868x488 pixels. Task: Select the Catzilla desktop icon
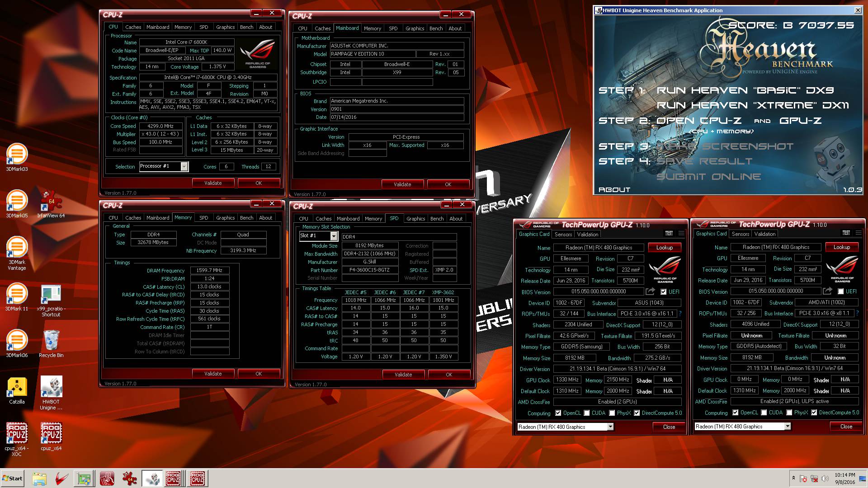tap(17, 390)
